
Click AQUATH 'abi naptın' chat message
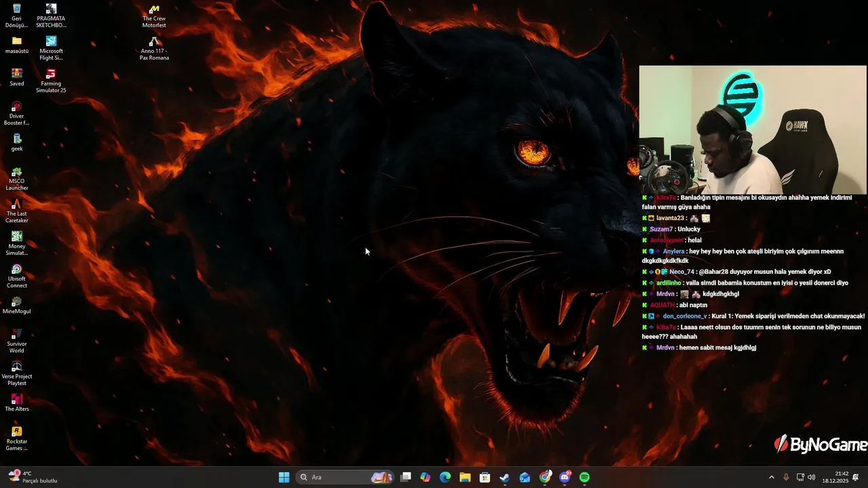[675, 305]
